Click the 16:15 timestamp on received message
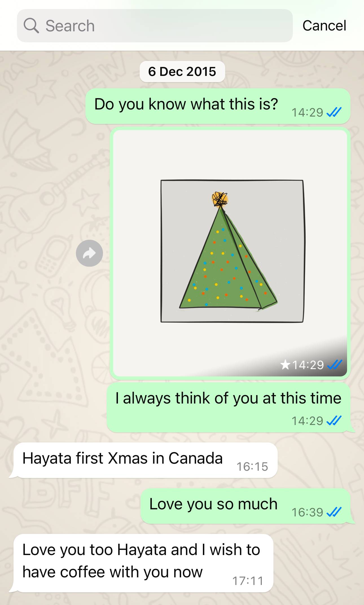The width and height of the screenshot is (364, 605). pyautogui.click(x=252, y=466)
